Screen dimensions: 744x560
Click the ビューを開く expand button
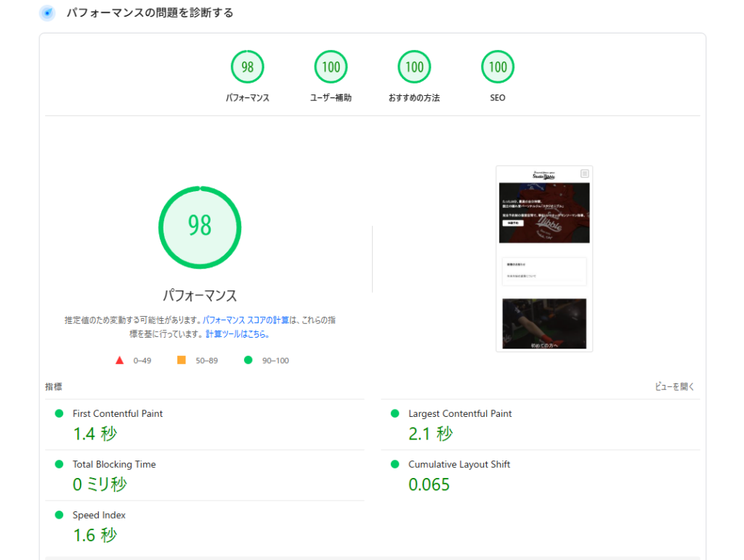674,387
